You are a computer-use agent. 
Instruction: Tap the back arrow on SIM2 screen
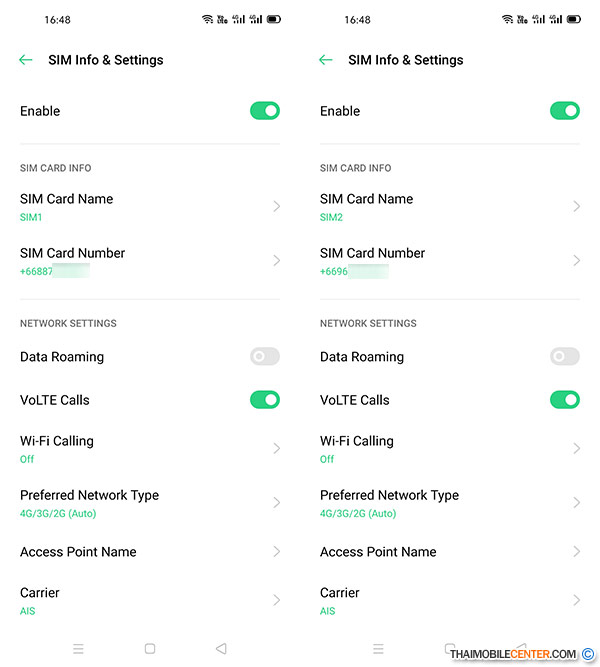(x=326, y=60)
